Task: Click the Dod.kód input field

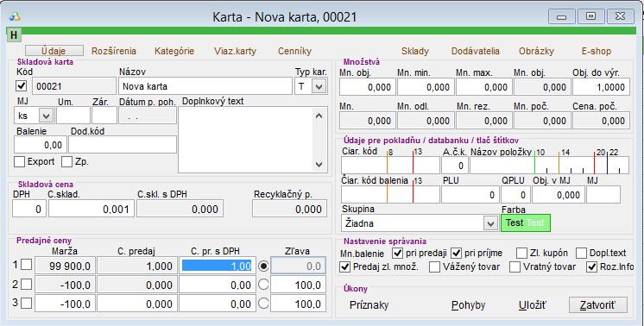Action: pyautogui.click(x=123, y=145)
